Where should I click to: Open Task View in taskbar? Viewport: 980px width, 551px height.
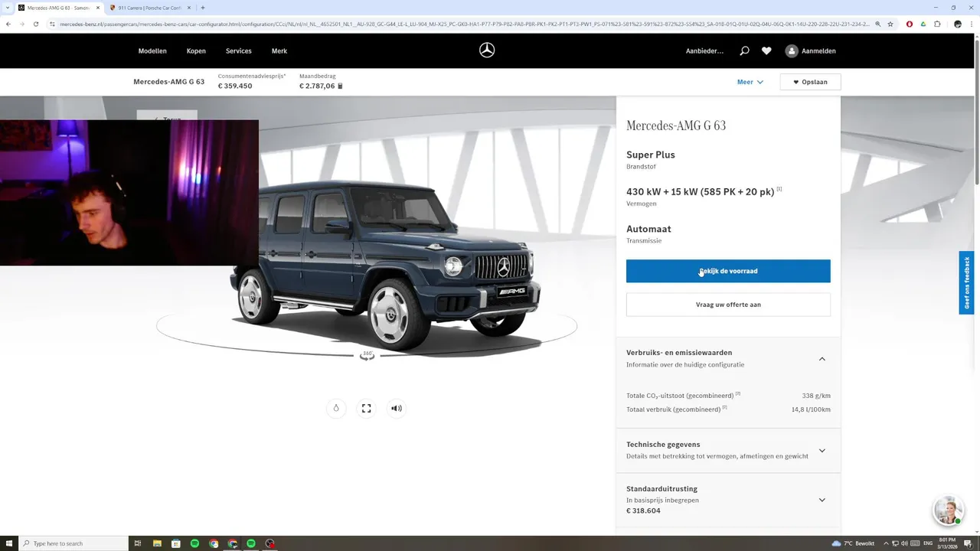point(138,543)
